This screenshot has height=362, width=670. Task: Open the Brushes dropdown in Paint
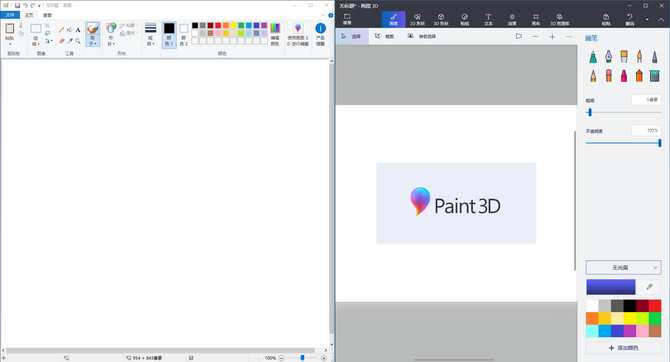[x=93, y=41]
